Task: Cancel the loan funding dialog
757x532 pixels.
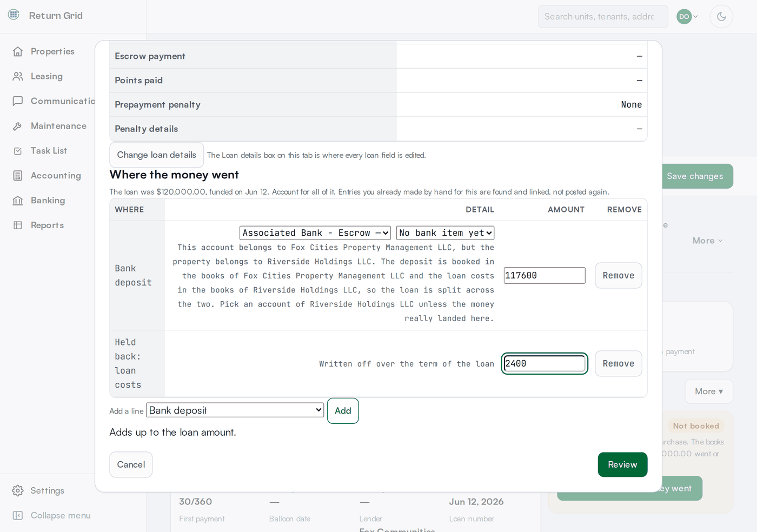Action: [131, 464]
